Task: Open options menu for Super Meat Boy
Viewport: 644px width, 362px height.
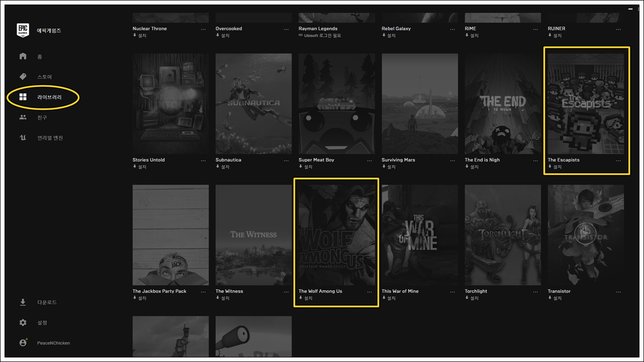Action: click(370, 160)
